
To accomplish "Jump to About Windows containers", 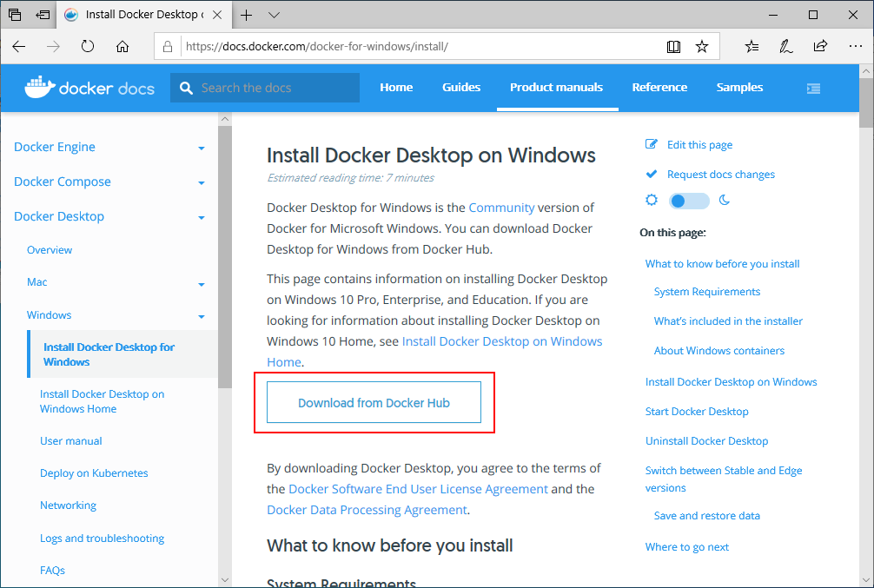I will pos(719,351).
